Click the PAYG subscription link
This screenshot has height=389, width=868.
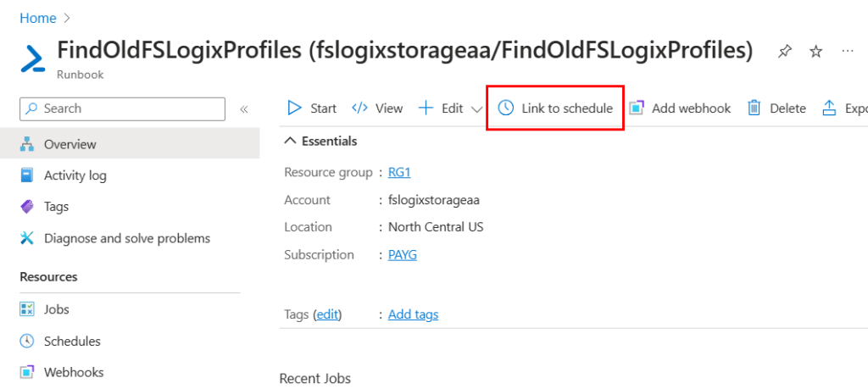coord(402,255)
